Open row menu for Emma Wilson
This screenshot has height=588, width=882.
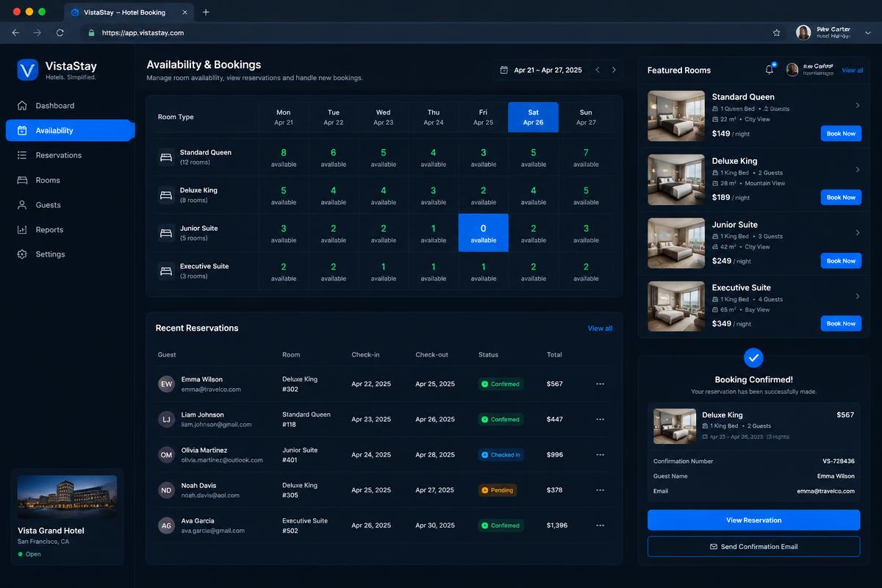600,384
